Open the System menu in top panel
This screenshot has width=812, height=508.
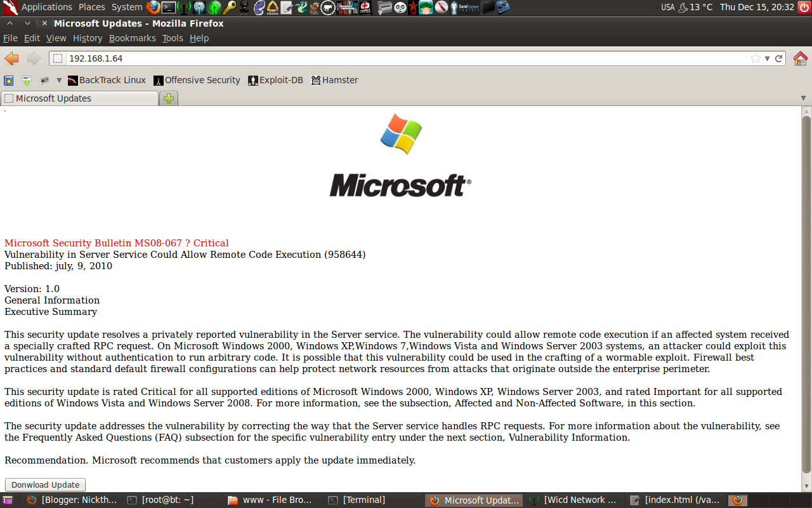(x=127, y=7)
